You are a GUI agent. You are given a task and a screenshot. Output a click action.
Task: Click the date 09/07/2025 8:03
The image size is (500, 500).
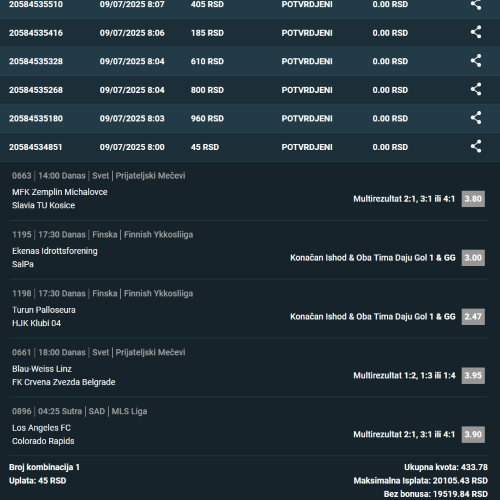tap(132, 118)
